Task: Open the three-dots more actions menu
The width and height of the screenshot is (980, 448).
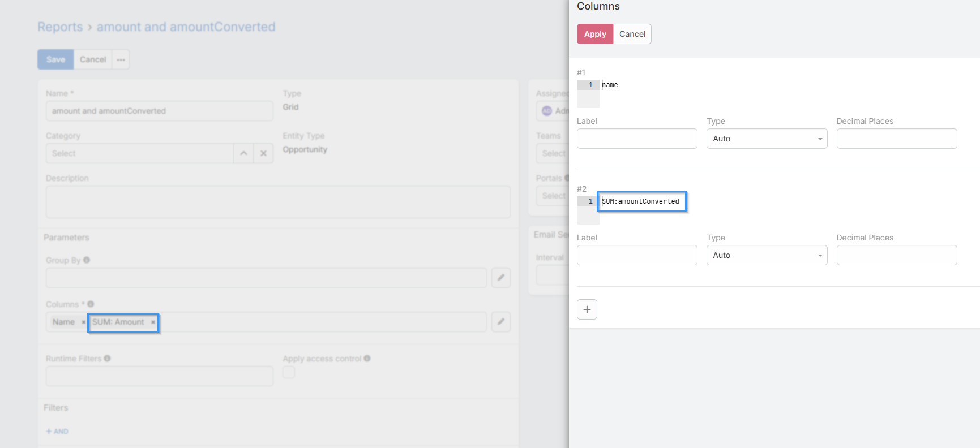Action: (x=121, y=59)
